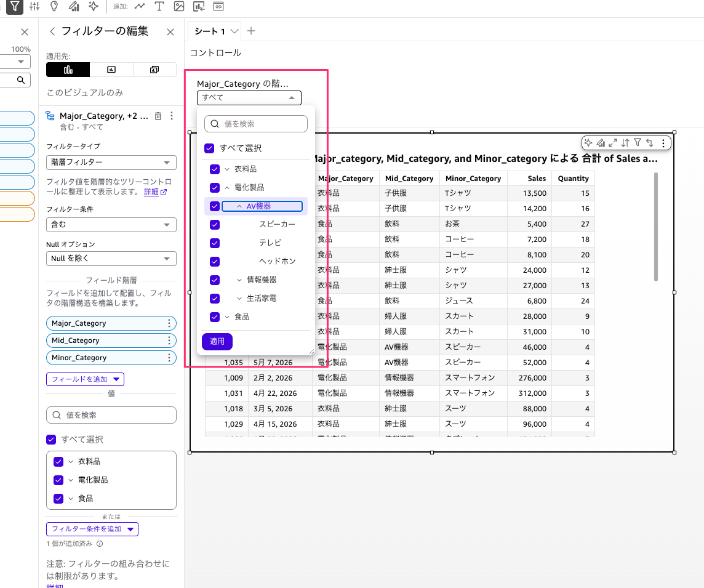Open visual three-dot menu

(x=663, y=143)
